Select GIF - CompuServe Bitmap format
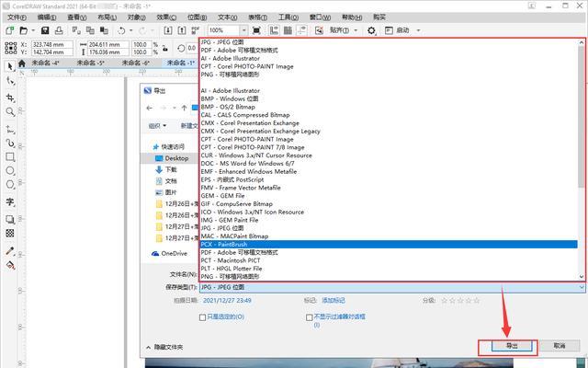The width and height of the screenshot is (588, 368). [237, 204]
